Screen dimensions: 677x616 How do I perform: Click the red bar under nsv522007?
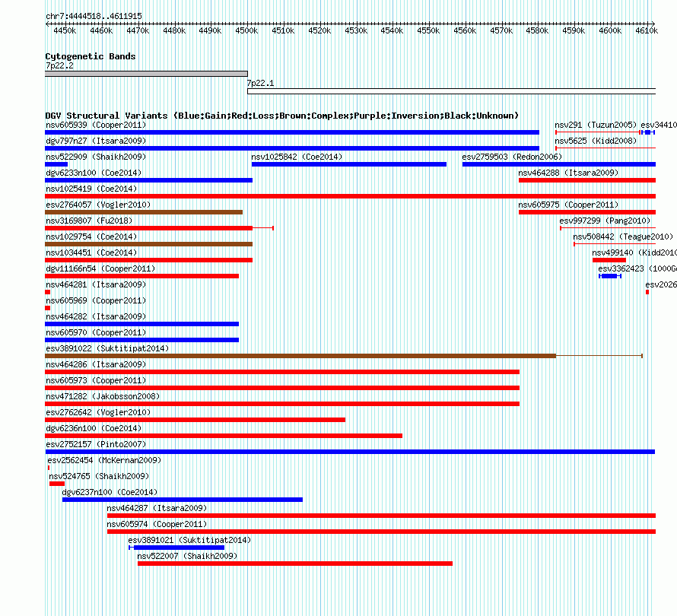tap(295, 564)
